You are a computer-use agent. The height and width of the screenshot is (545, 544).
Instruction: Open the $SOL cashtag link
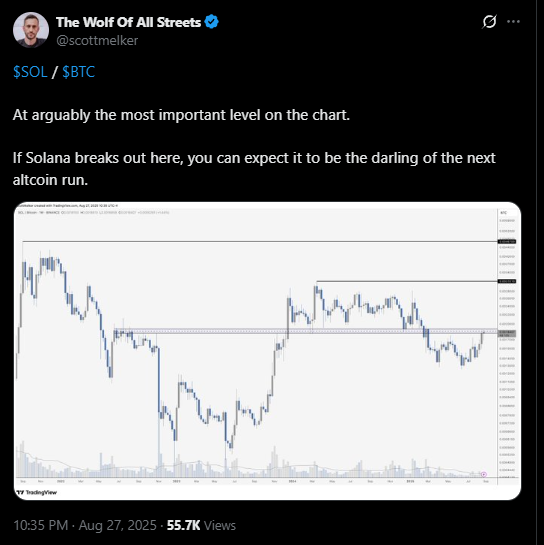tap(30, 72)
